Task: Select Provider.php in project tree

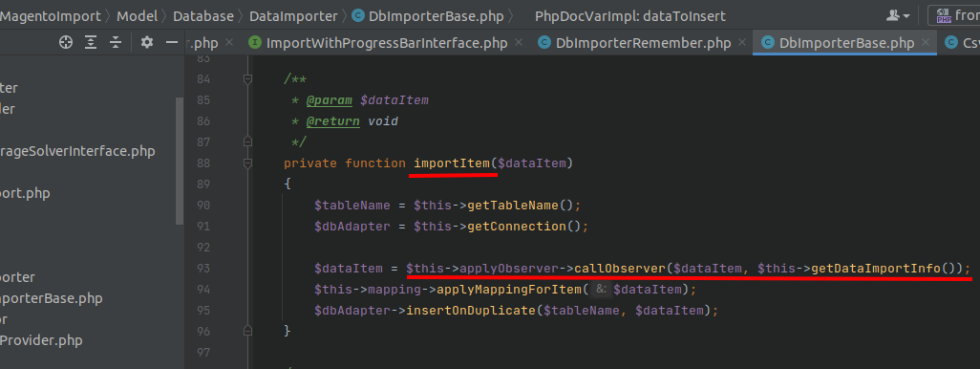Action: pos(41,340)
